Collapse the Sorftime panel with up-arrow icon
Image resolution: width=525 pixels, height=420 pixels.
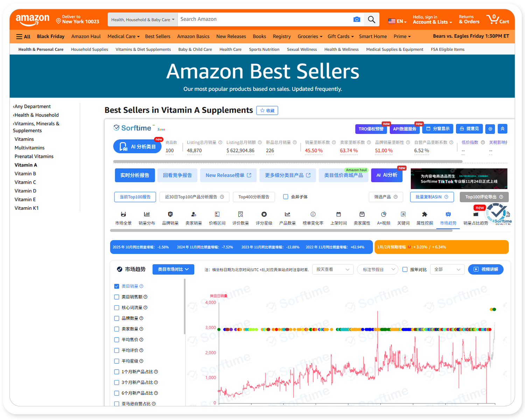pyautogui.click(x=503, y=129)
